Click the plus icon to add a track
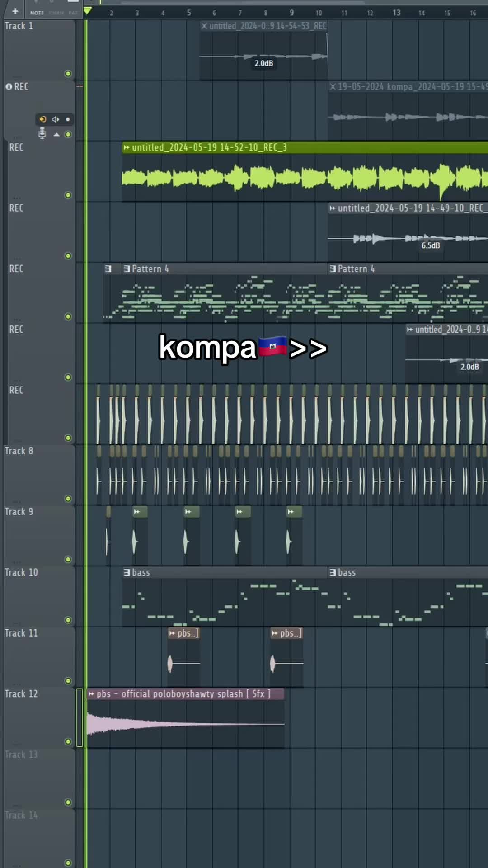The width and height of the screenshot is (488, 868). [x=15, y=11]
